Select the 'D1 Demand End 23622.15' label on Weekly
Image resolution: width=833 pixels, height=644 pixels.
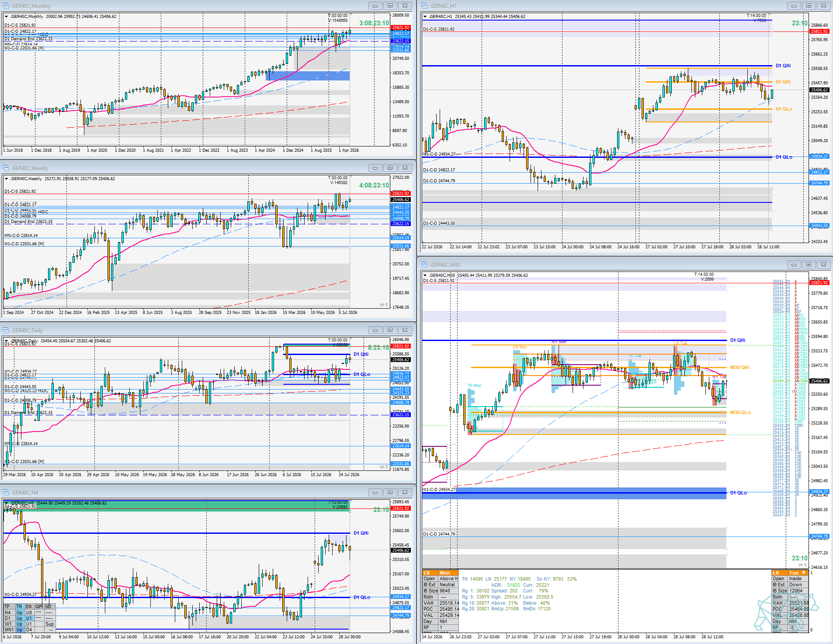click(x=28, y=222)
